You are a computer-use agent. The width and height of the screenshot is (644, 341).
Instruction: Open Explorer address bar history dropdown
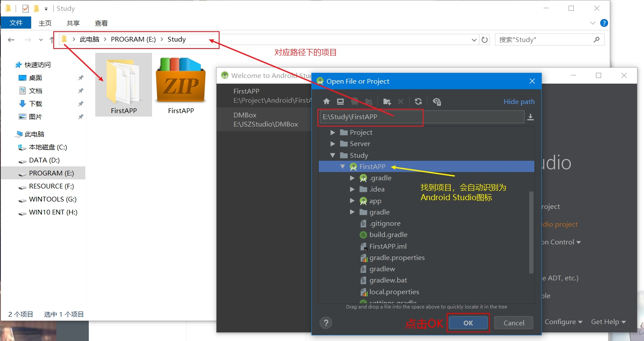[x=474, y=39]
